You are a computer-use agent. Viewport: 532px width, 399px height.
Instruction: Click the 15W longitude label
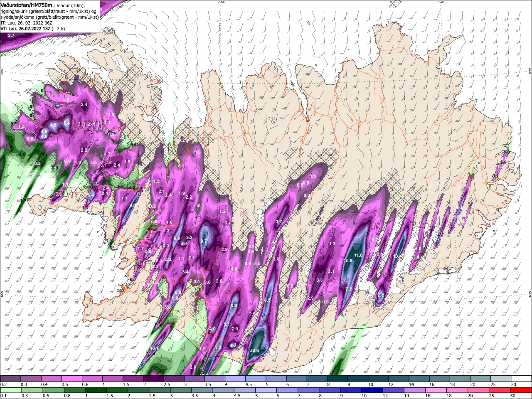[x=440, y=2]
